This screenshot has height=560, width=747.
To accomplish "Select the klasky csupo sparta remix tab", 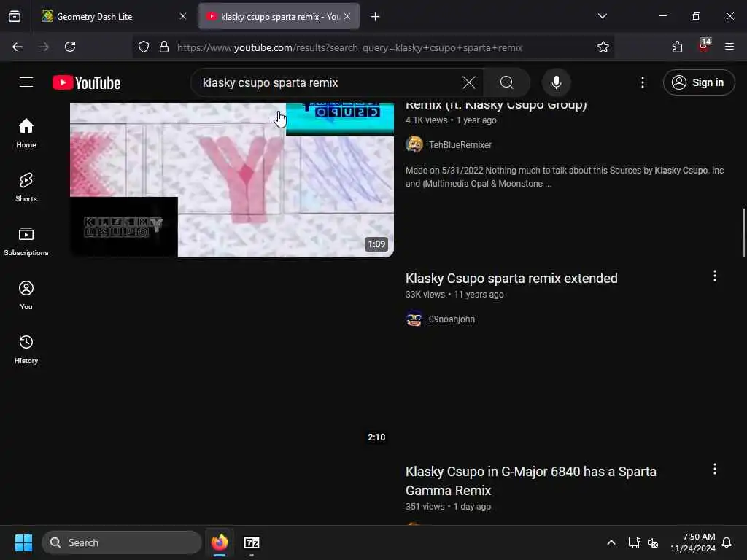I will click(x=279, y=17).
